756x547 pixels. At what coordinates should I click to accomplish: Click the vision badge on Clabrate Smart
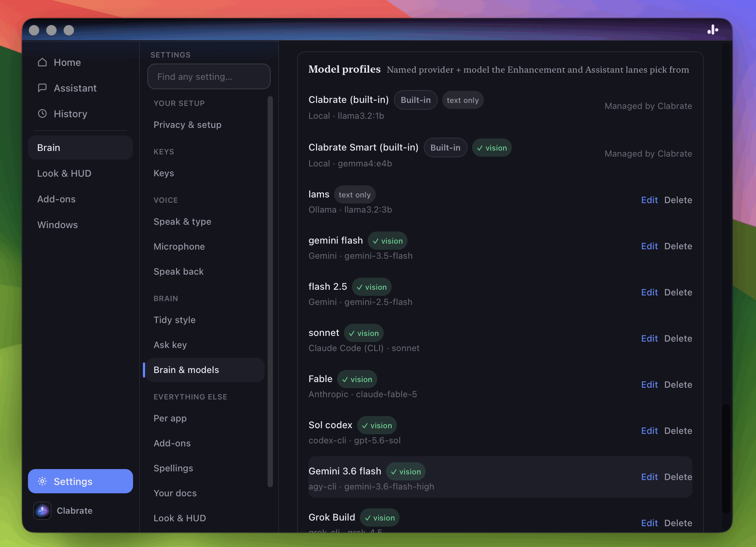pyautogui.click(x=492, y=148)
